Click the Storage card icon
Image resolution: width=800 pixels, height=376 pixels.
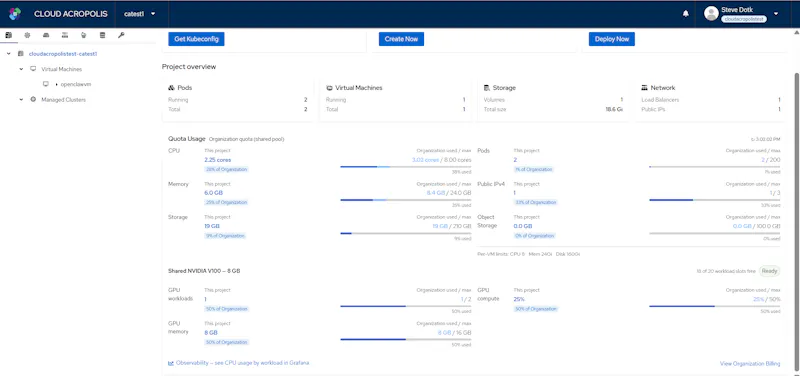pos(487,88)
